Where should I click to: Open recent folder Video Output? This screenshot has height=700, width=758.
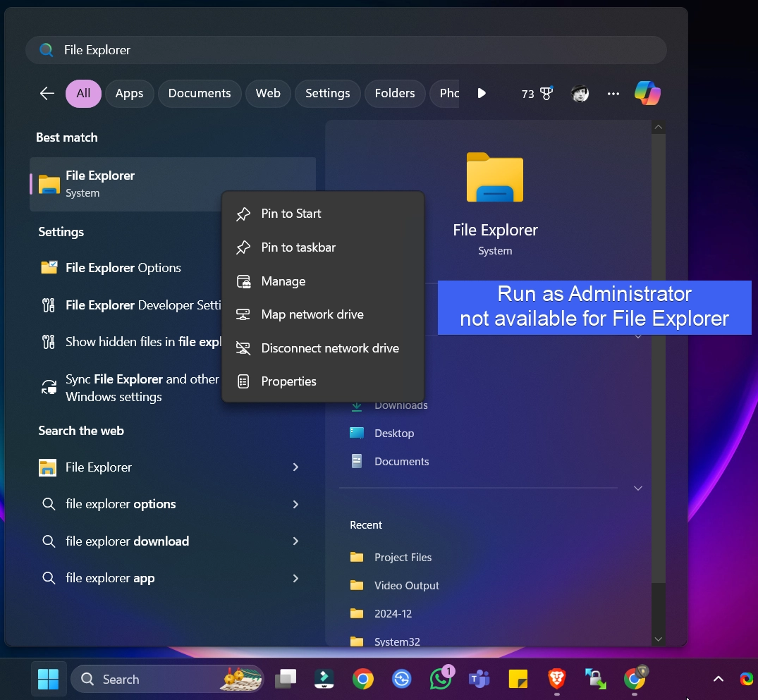(394, 585)
